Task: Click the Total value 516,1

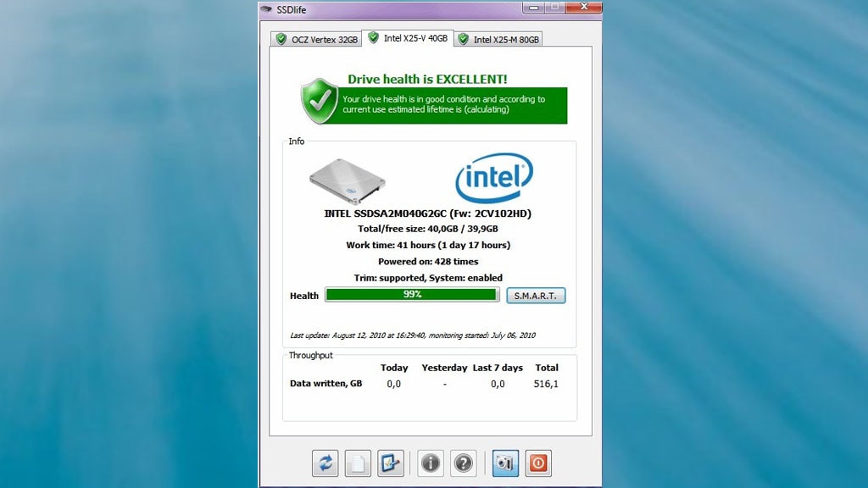Action: 546,384
